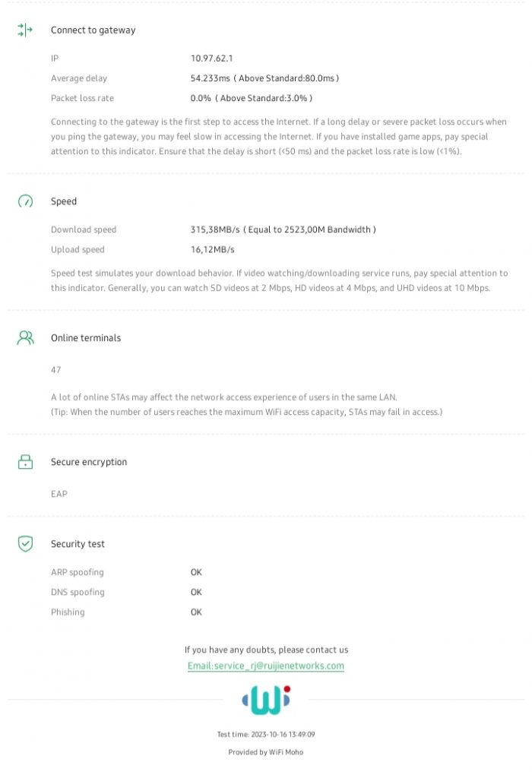Screen dimensions: 532x778
Task: Click the Speed gauge icon
Action: click(x=25, y=201)
